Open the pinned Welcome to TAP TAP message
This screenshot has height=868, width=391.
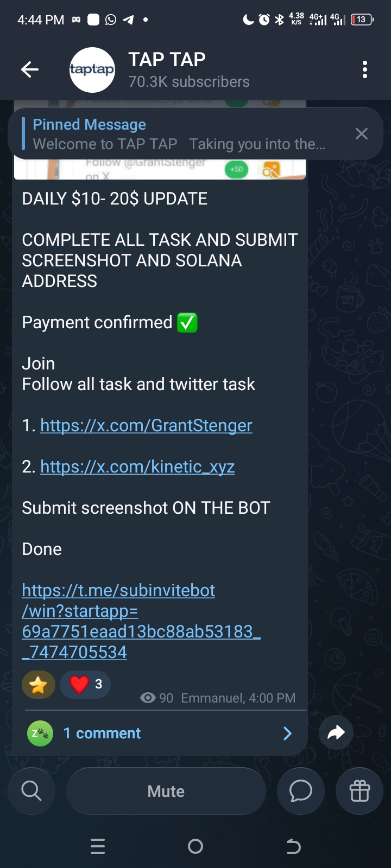click(x=179, y=135)
